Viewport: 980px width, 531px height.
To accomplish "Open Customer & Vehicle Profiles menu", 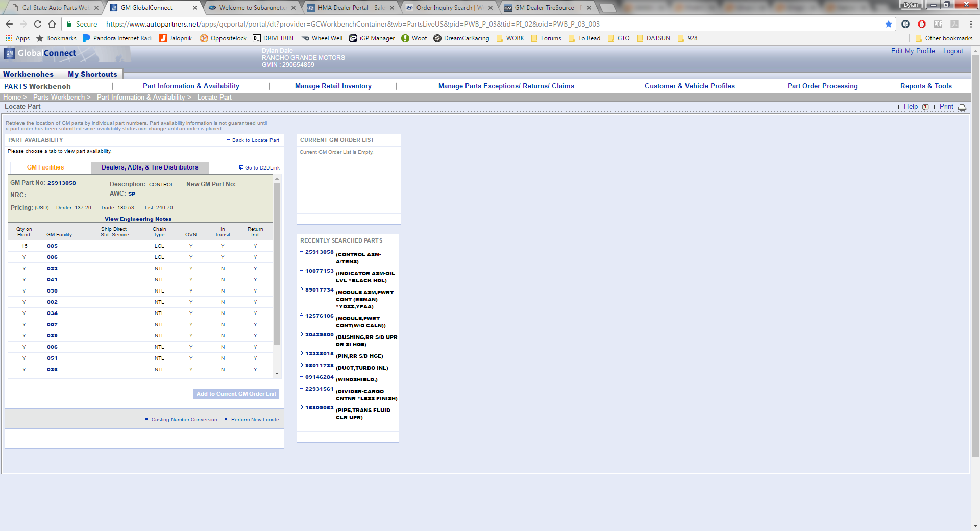I will coord(690,86).
